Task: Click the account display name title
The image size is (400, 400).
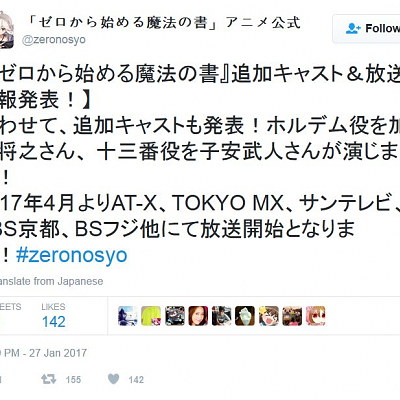Action: pyautogui.click(x=164, y=23)
